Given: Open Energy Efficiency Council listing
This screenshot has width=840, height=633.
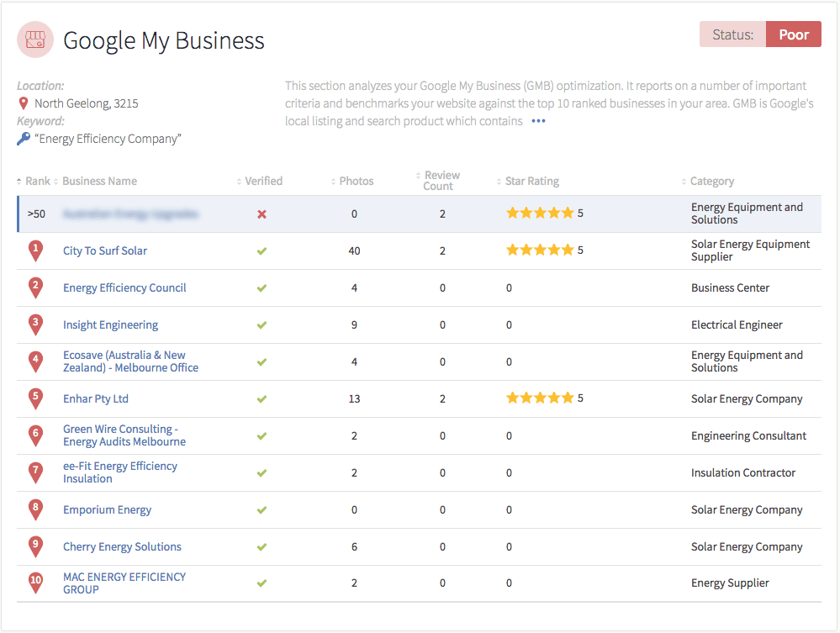Looking at the screenshot, I should (124, 287).
